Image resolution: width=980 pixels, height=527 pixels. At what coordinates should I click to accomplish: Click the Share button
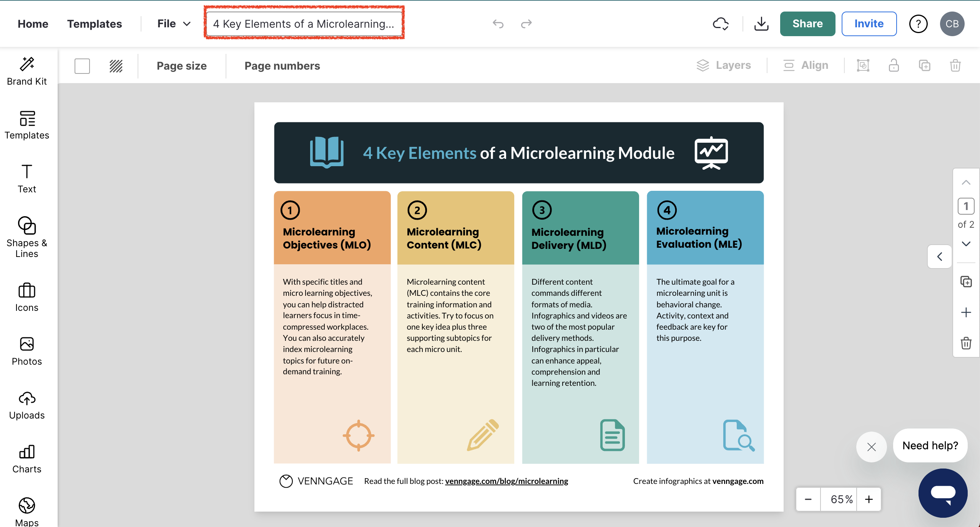(807, 23)
